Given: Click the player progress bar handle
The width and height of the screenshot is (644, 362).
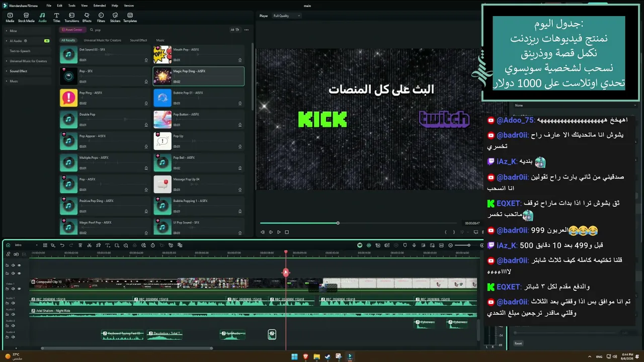Looking at the screenshot, I should tap(338, 223).
